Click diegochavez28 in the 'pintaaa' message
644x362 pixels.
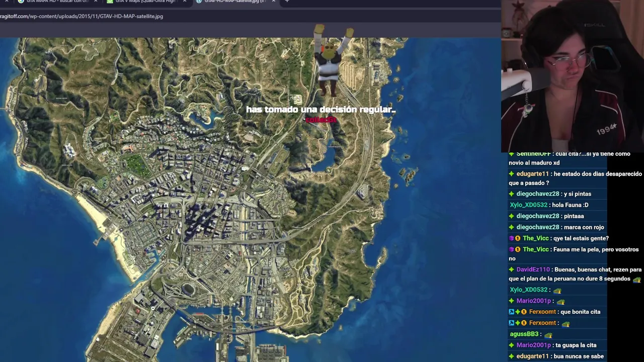point(537,216)
